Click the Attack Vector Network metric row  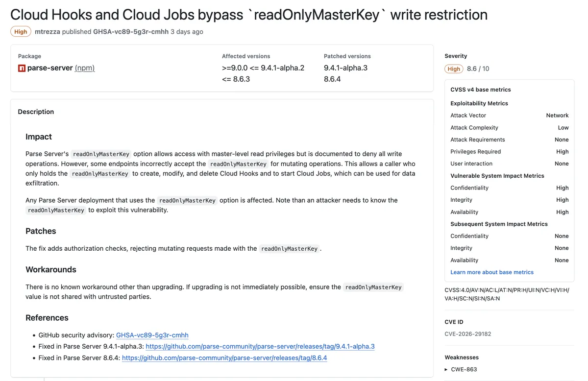click(x=509, y=116)
